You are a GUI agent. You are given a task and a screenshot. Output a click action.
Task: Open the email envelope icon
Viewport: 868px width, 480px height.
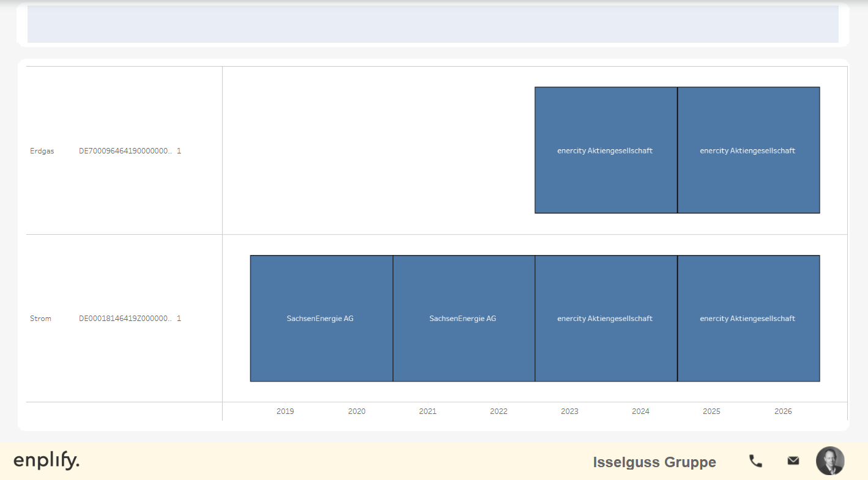(x=793, y=460)
